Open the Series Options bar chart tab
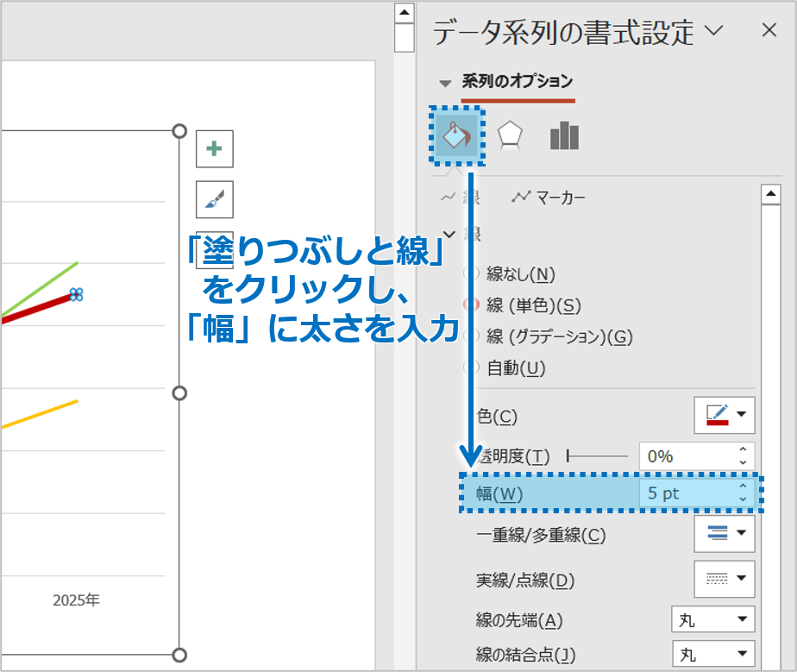Viewport: 797px width, 672px height. [564, 135]
